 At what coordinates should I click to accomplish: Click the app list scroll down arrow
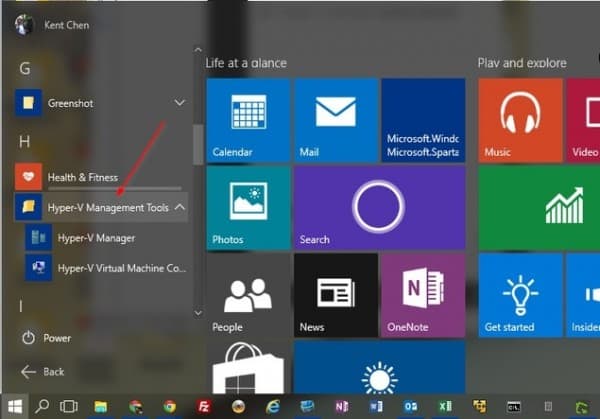(x=198, y=313)
